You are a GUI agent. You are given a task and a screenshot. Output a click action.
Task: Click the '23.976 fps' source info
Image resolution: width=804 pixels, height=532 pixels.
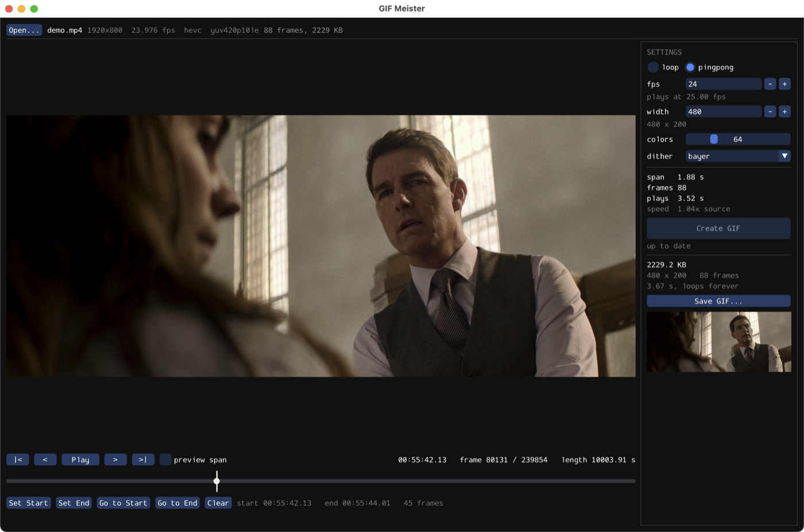[153, 30]
